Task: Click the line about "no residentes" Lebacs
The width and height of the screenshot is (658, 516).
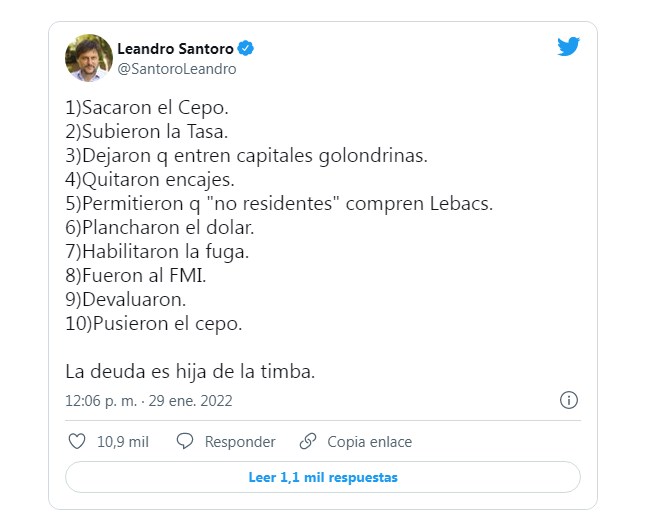Action: click(279, 203)
